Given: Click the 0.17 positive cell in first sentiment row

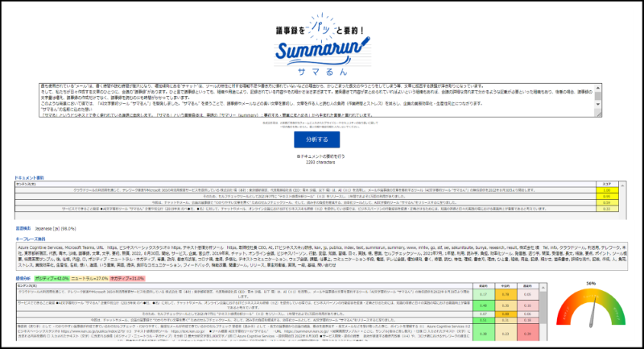Looking at the screenshot, I should [x=484, y=294].
